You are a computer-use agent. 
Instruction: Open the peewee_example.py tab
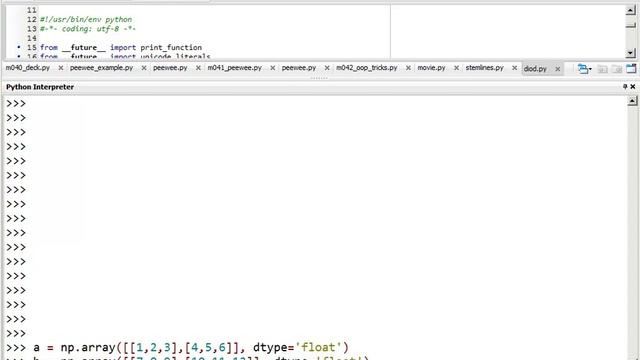coord(102,68)
